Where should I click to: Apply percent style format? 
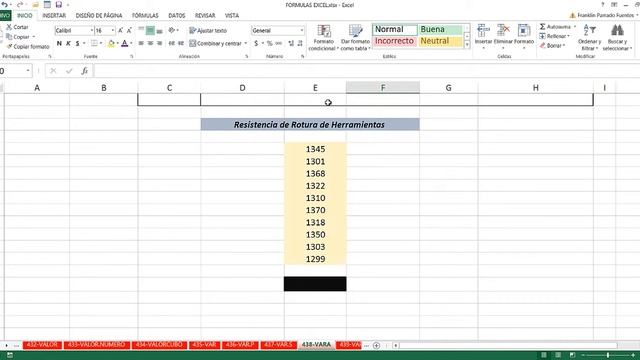[x=269, y=43]
